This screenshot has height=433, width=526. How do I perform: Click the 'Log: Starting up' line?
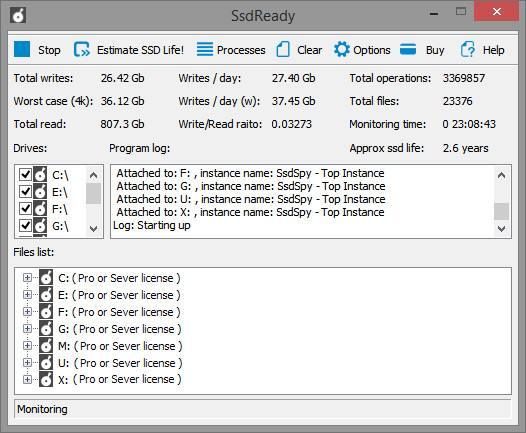click(x=152, y=225)
